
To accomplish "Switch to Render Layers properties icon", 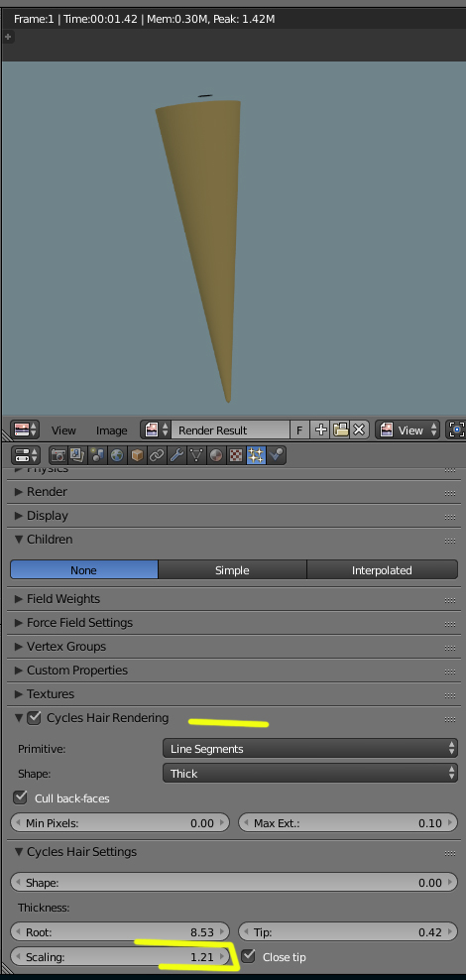I will pyautogui.click(x=77, y=455).
